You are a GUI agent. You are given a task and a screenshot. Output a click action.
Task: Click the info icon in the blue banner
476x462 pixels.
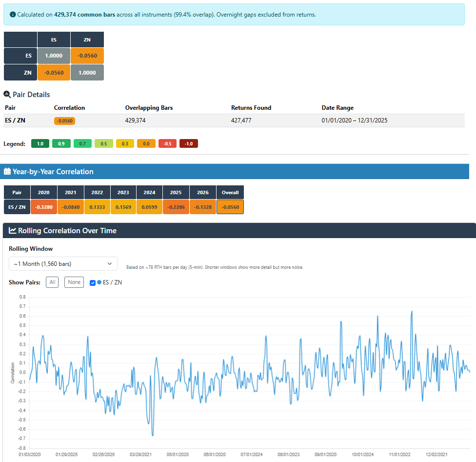tap(13, 15)
